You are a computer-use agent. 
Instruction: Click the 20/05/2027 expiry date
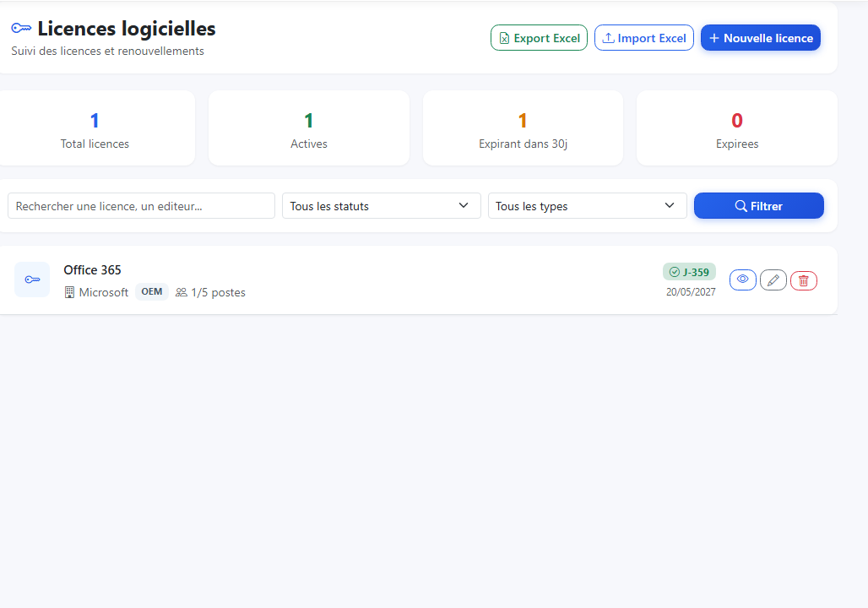(x=691, y=292)
